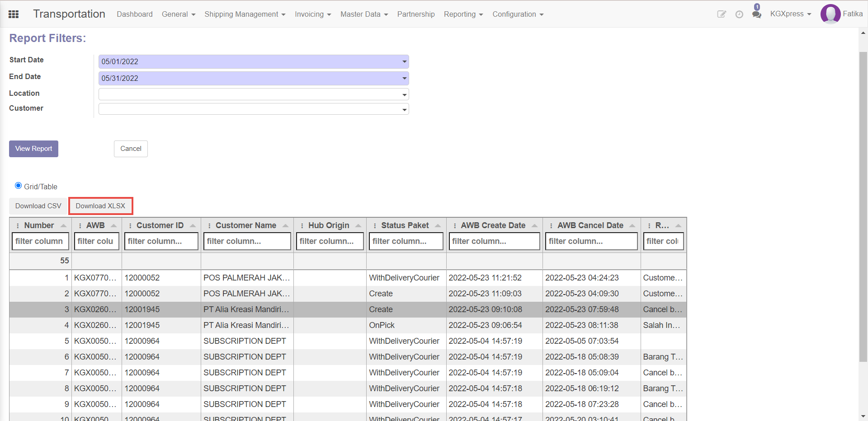Screen dimensions: 868x421
Task: Sort by Customer ID column arrow
Action: tap(193, 225)
